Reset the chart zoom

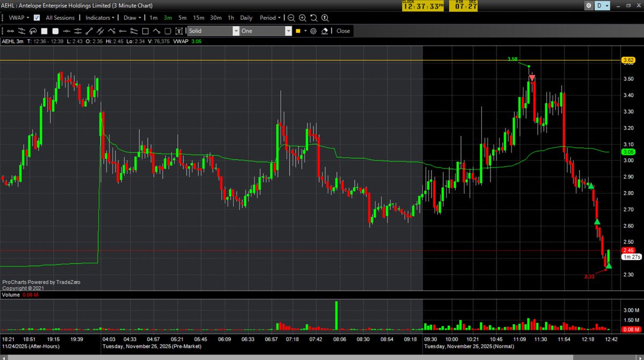pyautogui.click(x=313, y=18)
